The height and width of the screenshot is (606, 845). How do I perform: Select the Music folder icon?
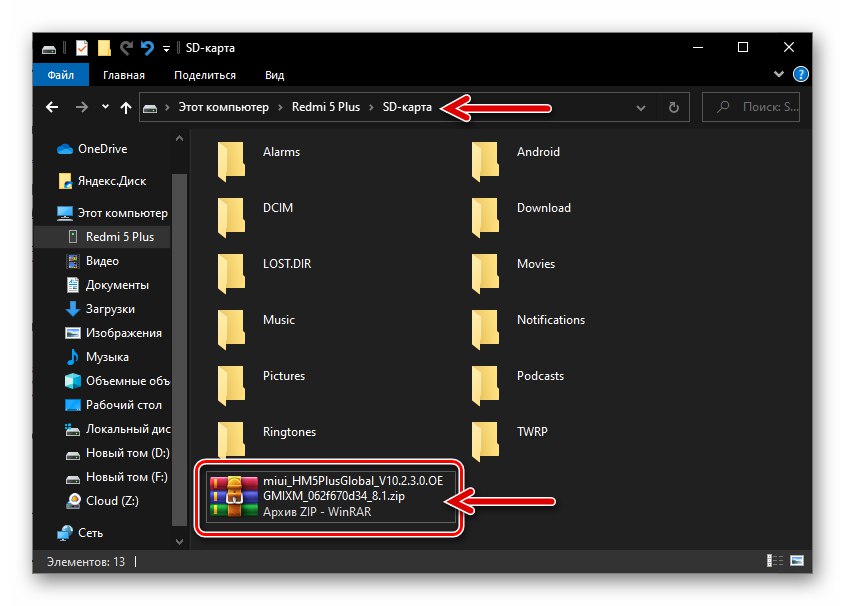[231, 329]
